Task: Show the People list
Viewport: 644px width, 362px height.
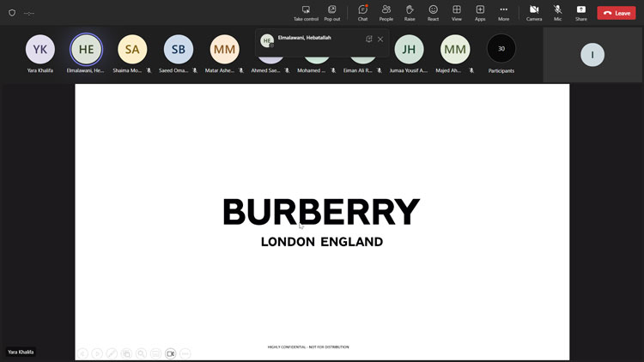Action: pos(386,12)
